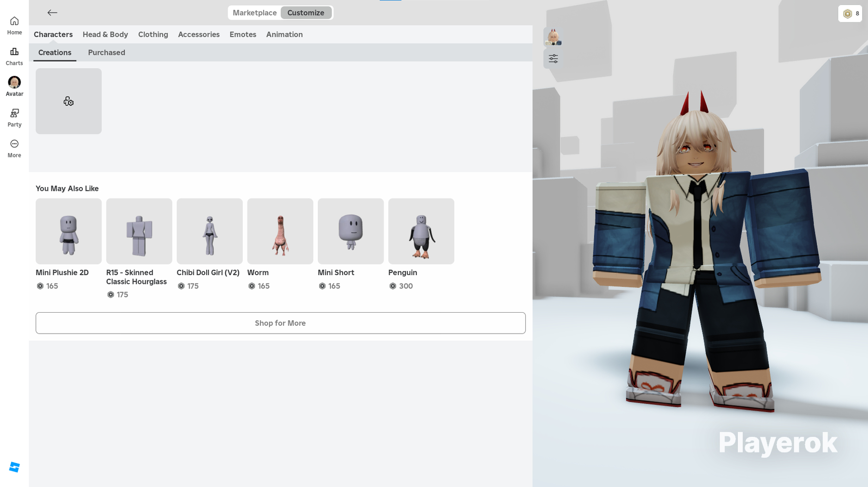This screenshot has height=487, width=868.
Task: Select the Penguin character thumbnail
Action: [421, 231]
